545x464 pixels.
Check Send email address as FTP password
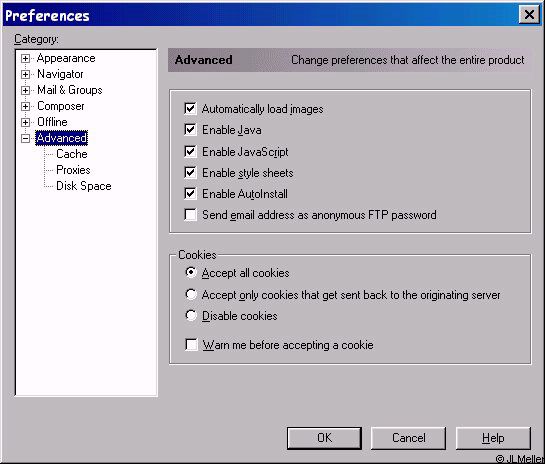[190, 214]
